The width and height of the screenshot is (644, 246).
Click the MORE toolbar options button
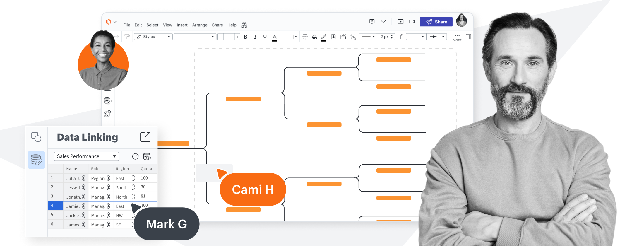point(457,37)
